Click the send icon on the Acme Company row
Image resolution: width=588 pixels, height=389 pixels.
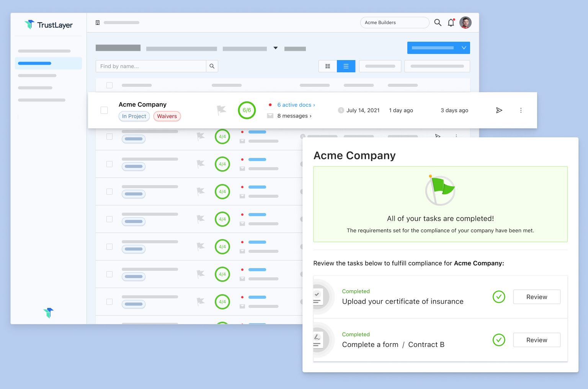tap(499, 110)
